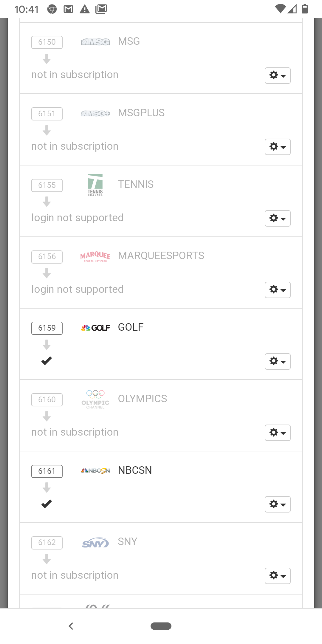Tap the Tennis Channel logo

point(95,185)
